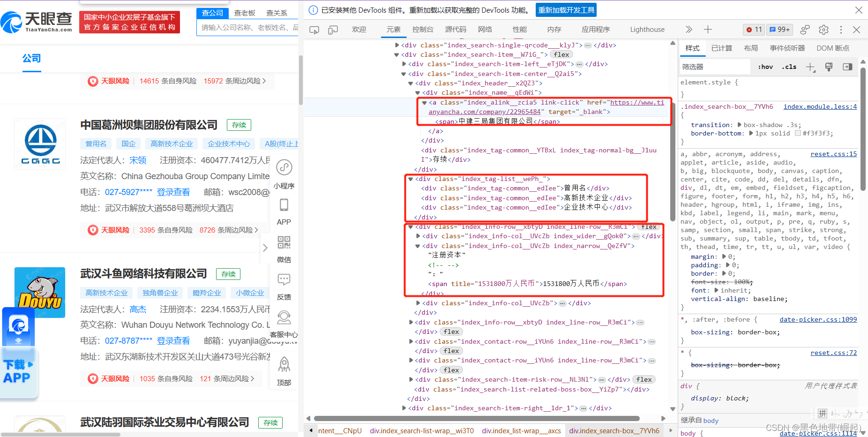Toggle the computed styles sidebar icon

(847, 67)
